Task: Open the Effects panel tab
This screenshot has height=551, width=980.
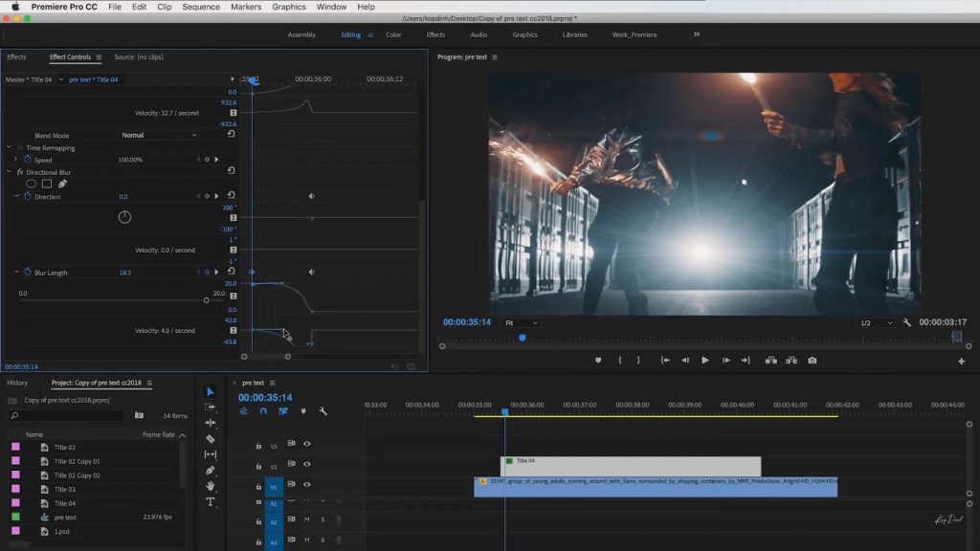Action: 16,57
